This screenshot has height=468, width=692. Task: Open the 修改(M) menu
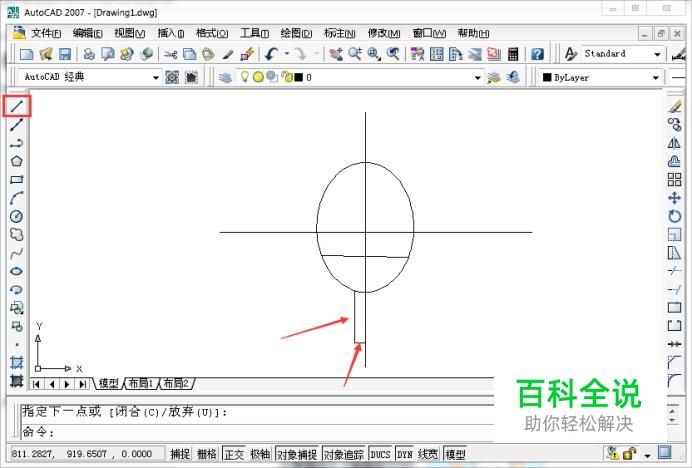click(384, 33)
